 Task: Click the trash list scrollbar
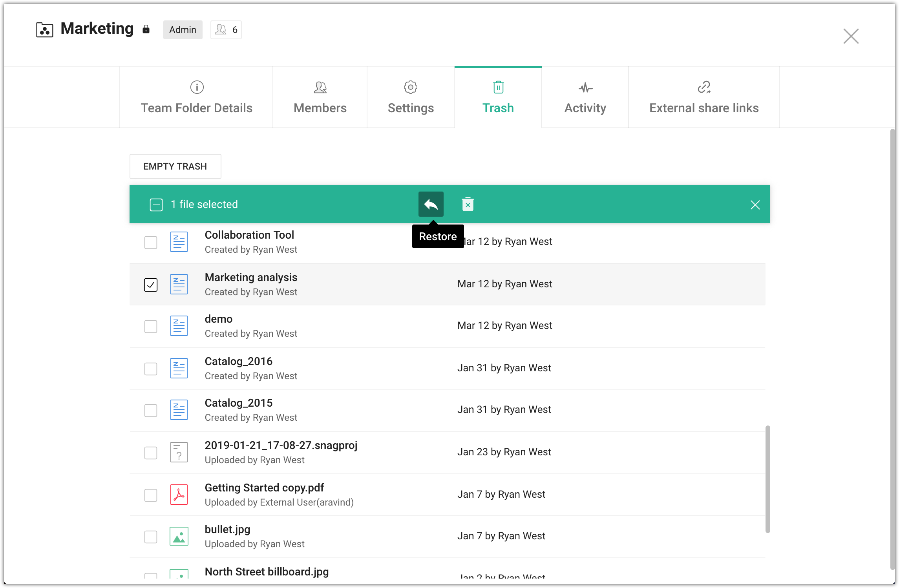[767, 479]
